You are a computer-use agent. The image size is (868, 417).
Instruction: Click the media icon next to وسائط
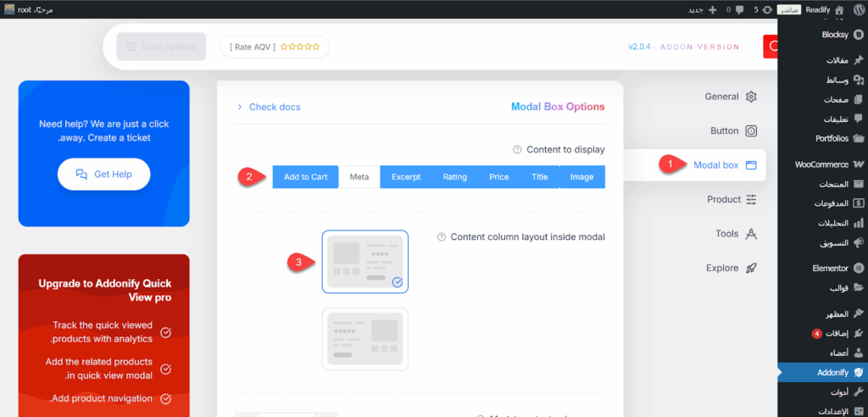pyautogui.click(x=859, y=80)
